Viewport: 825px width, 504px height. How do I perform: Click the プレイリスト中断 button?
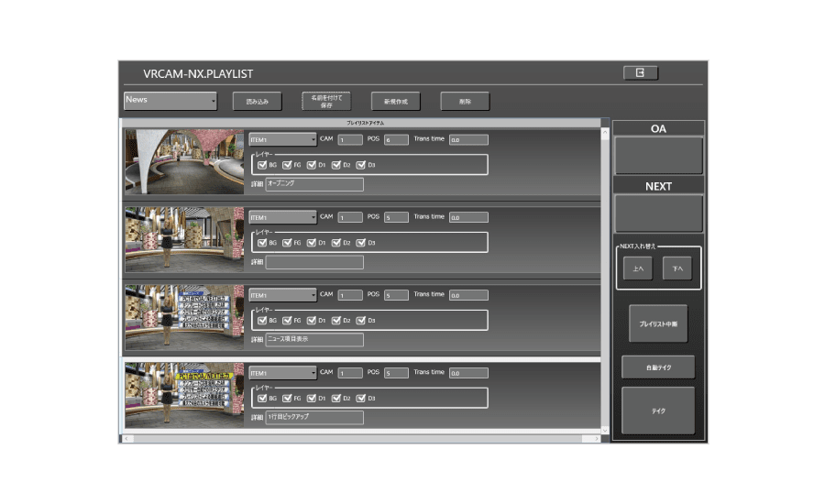coord(657,323)
